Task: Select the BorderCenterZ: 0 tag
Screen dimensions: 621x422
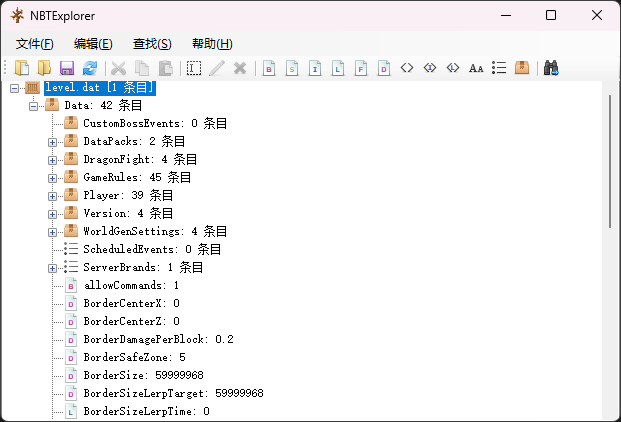Action: 131,321
